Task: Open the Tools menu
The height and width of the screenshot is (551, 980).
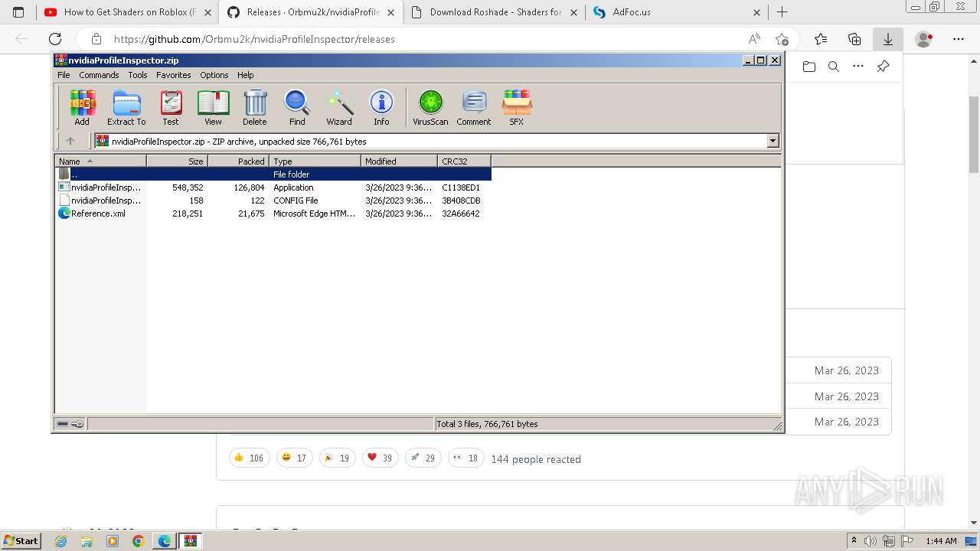Action: pyautogui.click(x=138, y=75)
